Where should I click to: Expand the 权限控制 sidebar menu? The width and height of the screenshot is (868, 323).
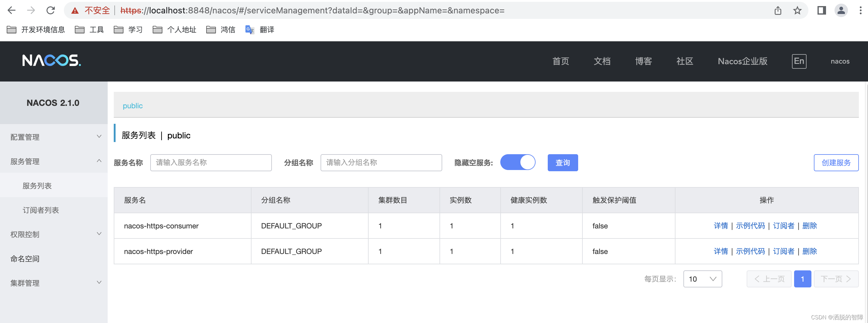(x=54, y=234)
